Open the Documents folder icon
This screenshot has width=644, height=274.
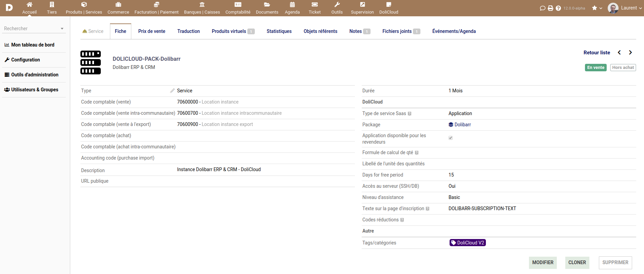pyautogui.click(x=267, y=4)
